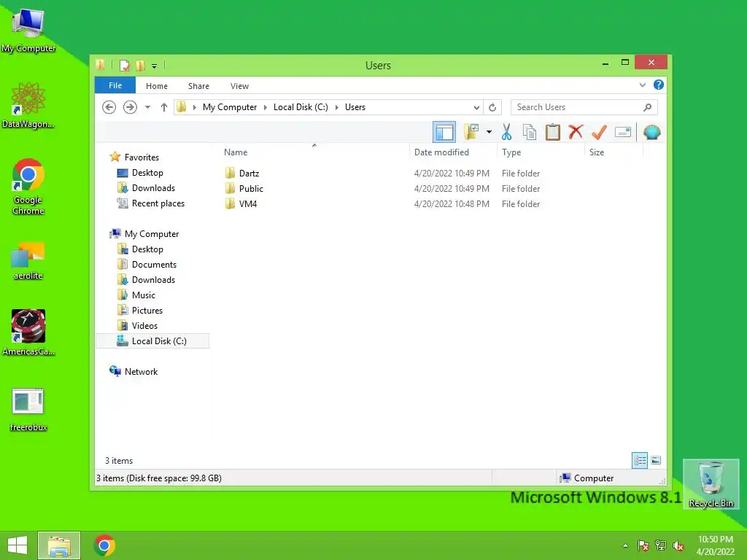747x560 pixels.
Task: Toggle the preview pane toolbar icon
Action: [x=444, y=132]
